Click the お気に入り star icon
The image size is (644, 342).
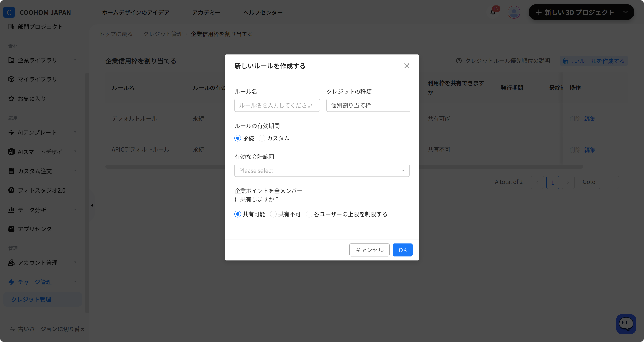11,99
